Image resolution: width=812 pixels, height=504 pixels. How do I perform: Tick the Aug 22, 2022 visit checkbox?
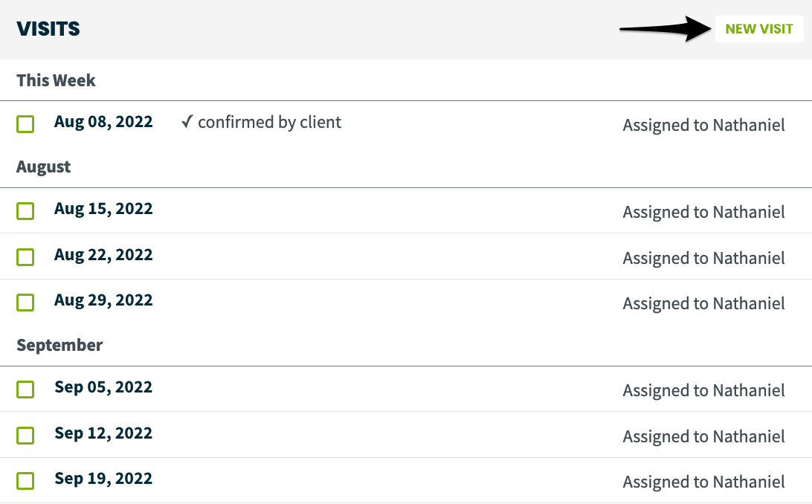pos(25,257)
